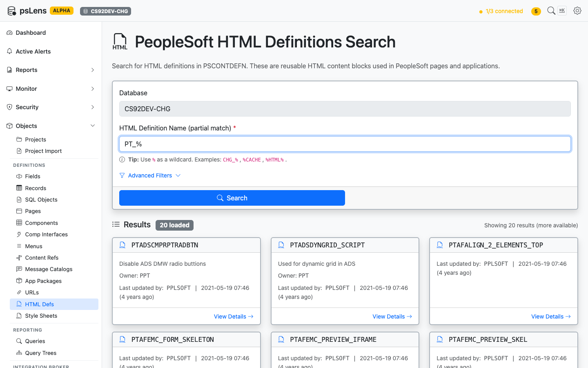Click the Content Refs signpost icon
Screen dimensions: 588x368
coord(19,258)
